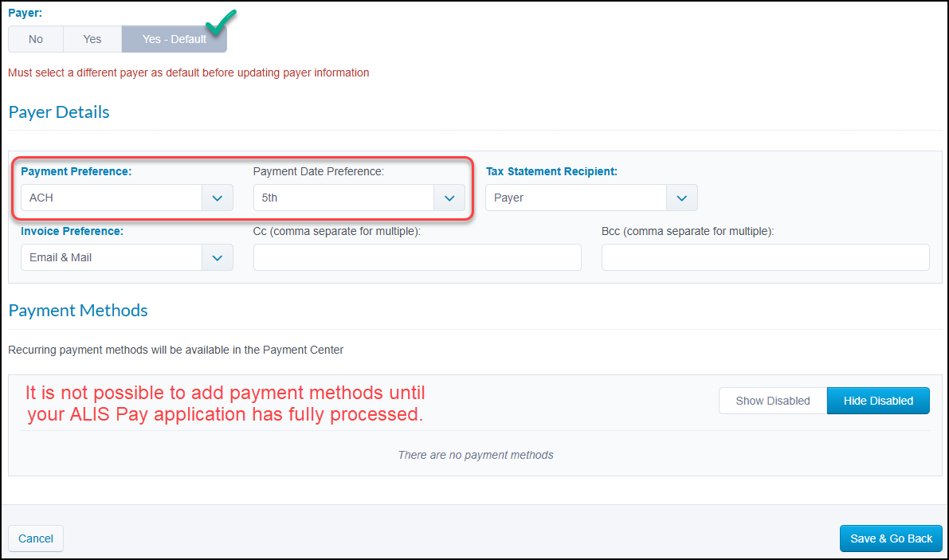Viewport: 949px width, 560px height.
Task: Open the Invoice Preference Email & Mail dropdown
Action: 127,257
